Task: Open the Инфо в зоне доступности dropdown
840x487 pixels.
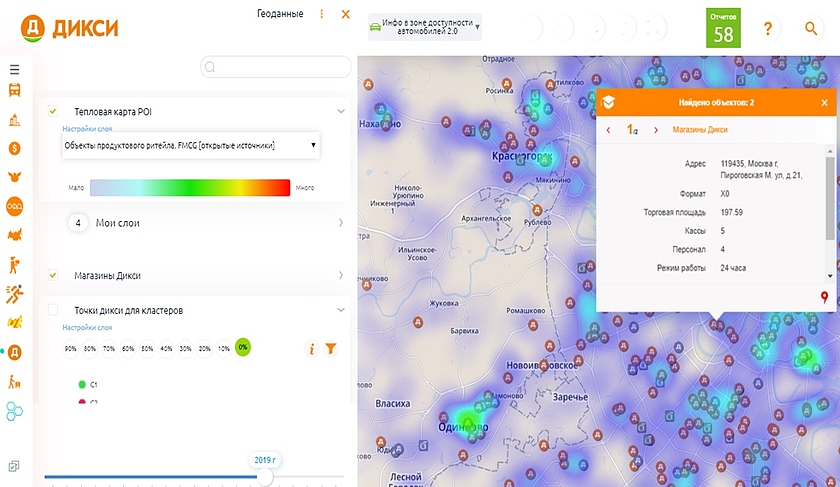Action: (424, 27)
